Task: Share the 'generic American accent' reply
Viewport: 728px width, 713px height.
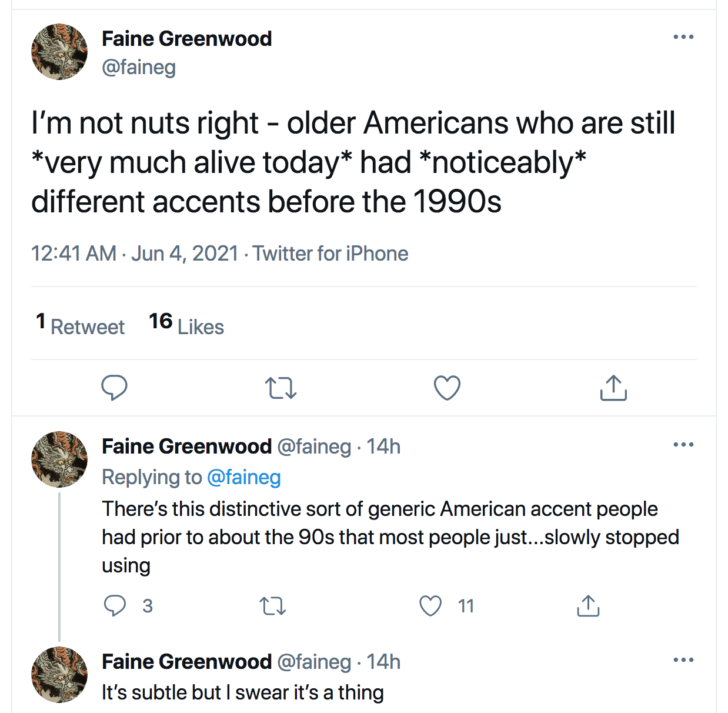Action: tap(588, 605)
